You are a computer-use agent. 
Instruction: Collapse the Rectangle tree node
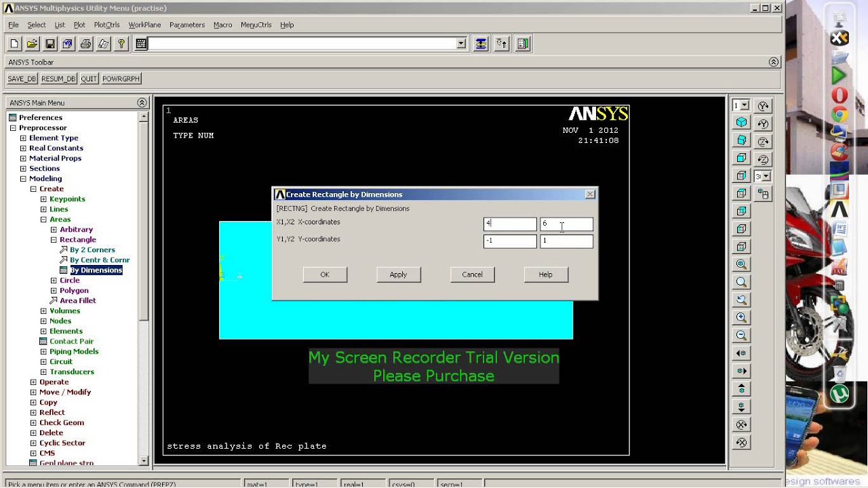[x=54, y=239]
